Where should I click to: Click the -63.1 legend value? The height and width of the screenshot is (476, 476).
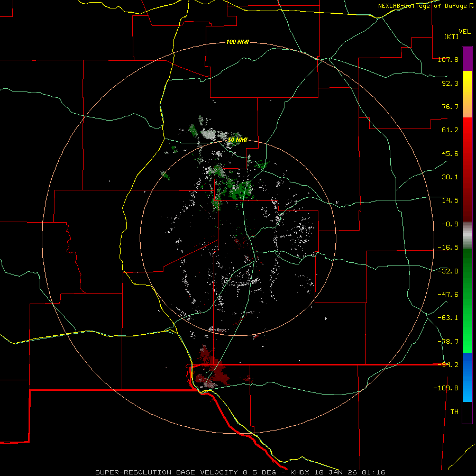click(x=448, y=318)
